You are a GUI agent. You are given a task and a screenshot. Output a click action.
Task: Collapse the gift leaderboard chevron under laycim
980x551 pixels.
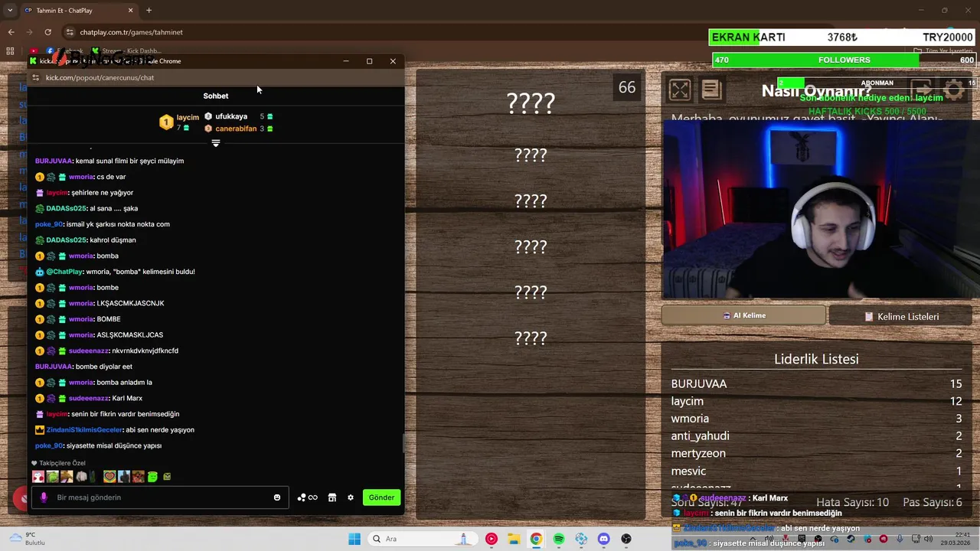(x=216, y=143)
